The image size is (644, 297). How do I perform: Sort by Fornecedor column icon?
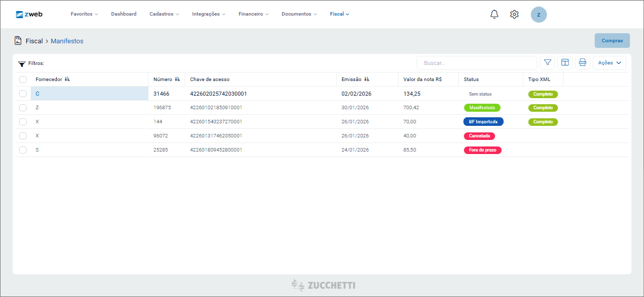(67, 79)
